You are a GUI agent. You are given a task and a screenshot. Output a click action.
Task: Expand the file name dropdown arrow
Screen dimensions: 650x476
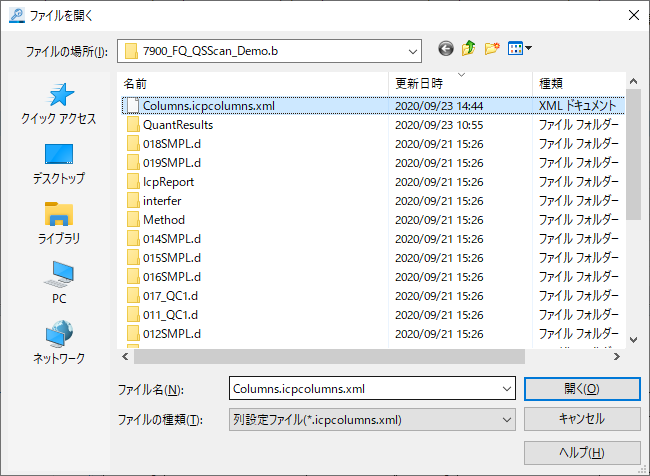[507, 389]
